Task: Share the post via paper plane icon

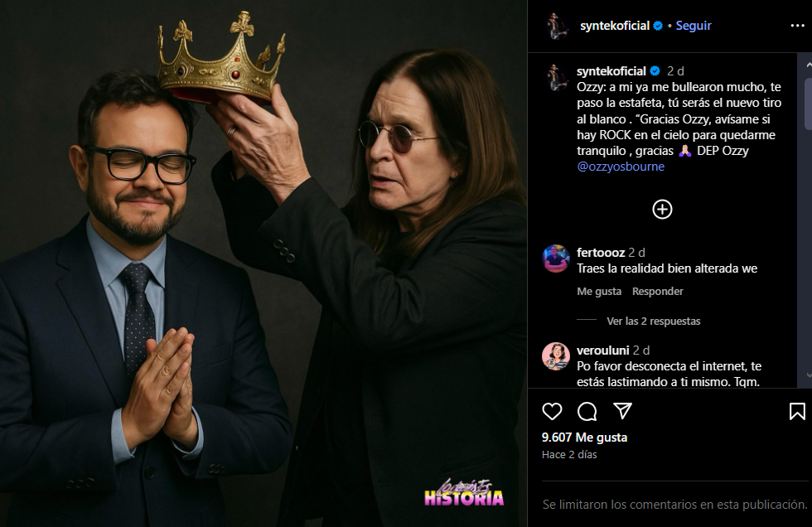Action: [x=622, y=411]
